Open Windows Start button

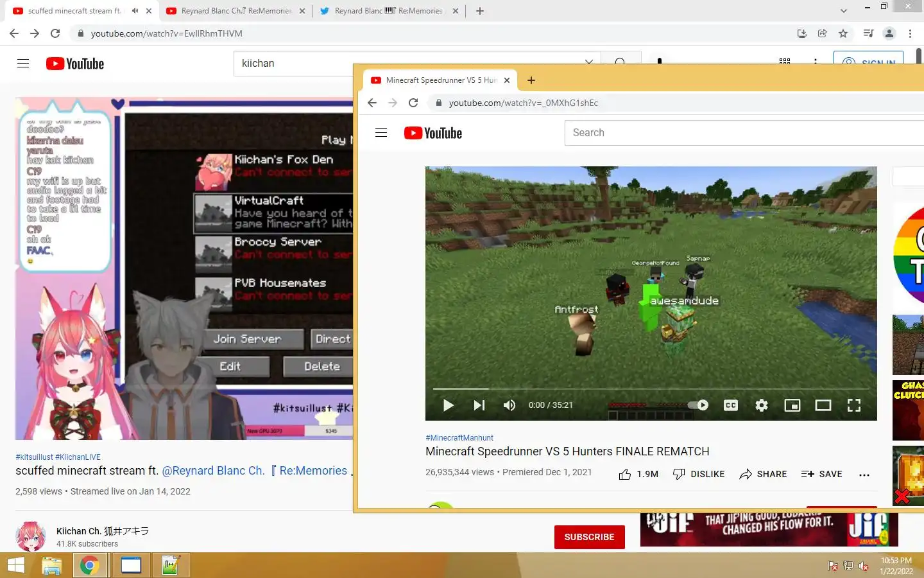[15, 566]
